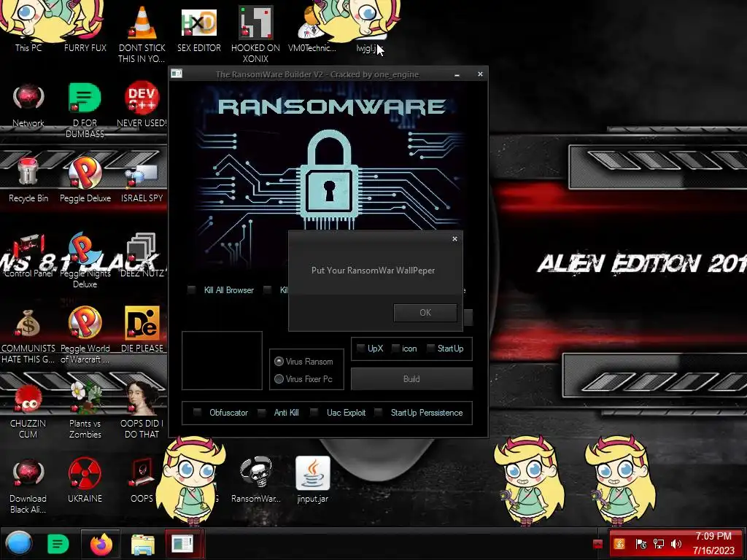Enable StartUp Perssistence checkbox
Viewport: 747px width, 560px height.
click(x=379, y=413)
